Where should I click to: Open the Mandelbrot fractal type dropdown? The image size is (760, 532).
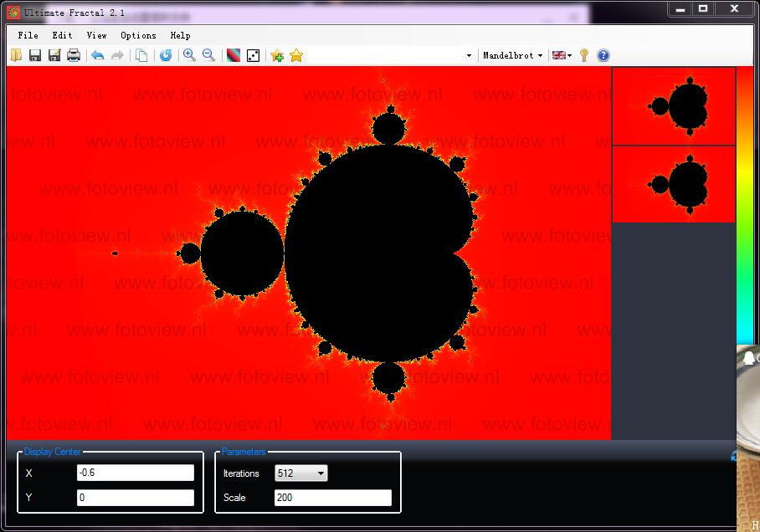pos(512,55)
